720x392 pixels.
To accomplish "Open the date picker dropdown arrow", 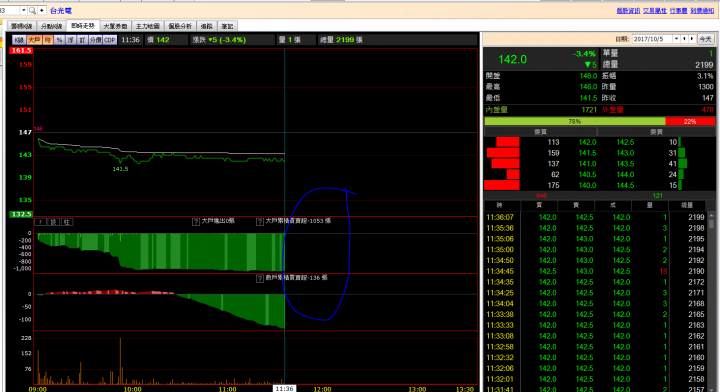I will click(x=676, y=39).
